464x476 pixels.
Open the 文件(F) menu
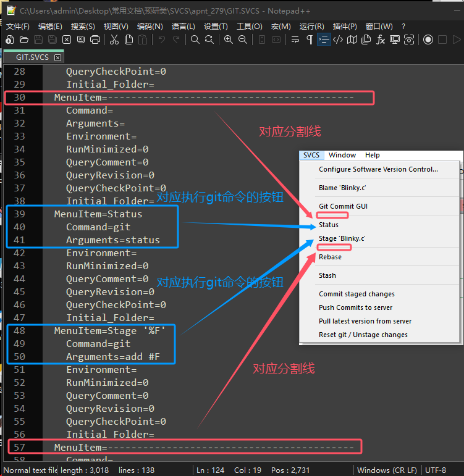click(17, 26)
